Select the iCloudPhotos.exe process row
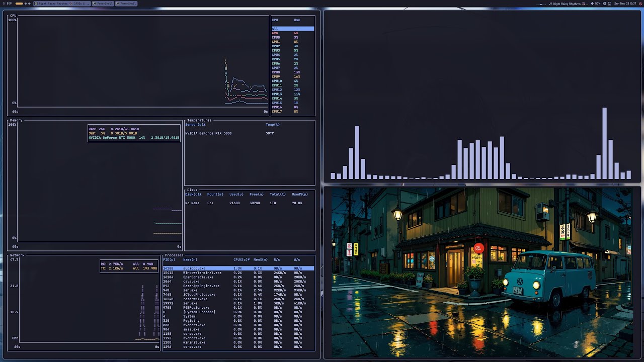The height and width of the screenshot is (362, 644). [x=238, y=295]
